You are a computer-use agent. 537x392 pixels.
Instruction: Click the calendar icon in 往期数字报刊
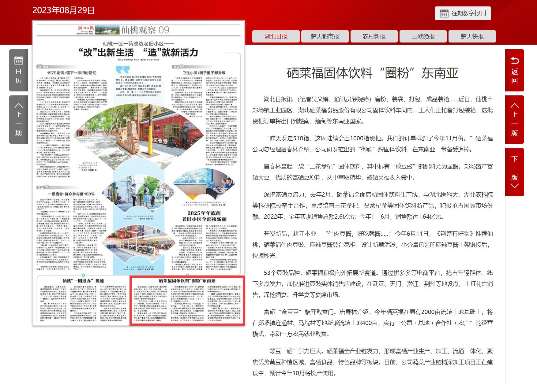pos(444,13)
